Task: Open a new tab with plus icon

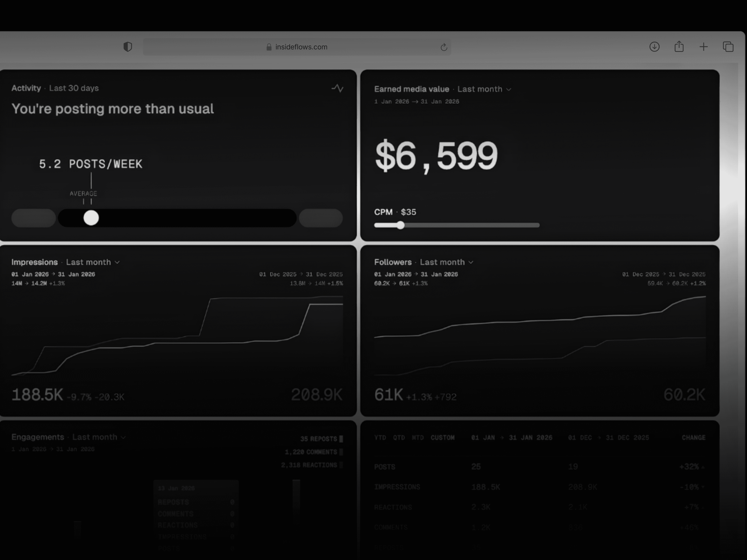Action: (x=703, y=47)
